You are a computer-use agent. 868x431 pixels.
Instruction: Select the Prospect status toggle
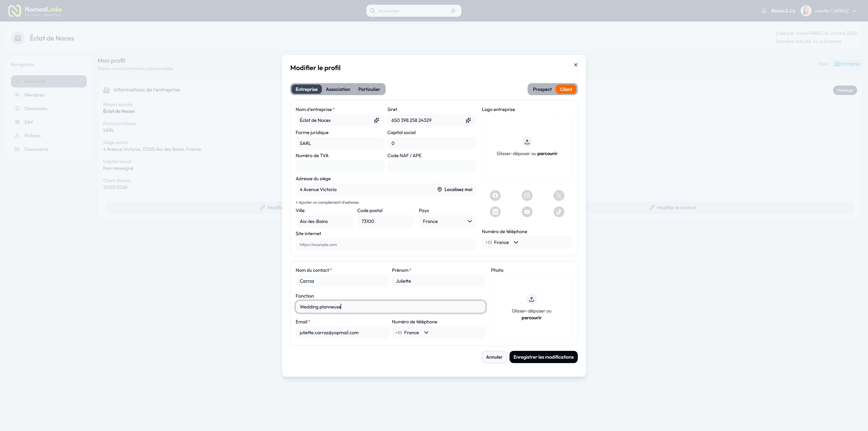542,89
